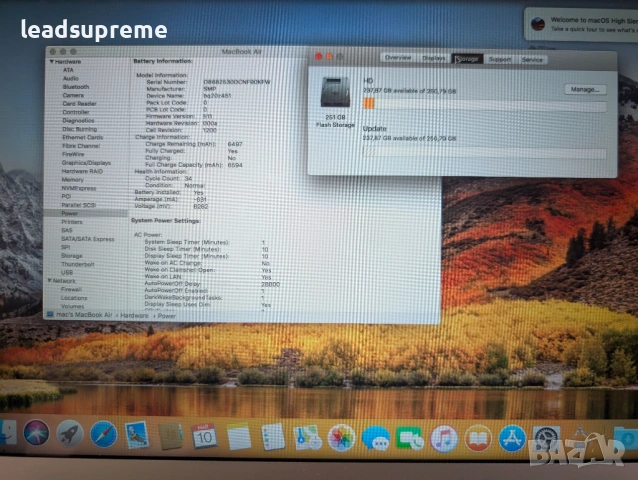Open FaceTime from the Dock
638x480 pixels.
click(409, 439)
